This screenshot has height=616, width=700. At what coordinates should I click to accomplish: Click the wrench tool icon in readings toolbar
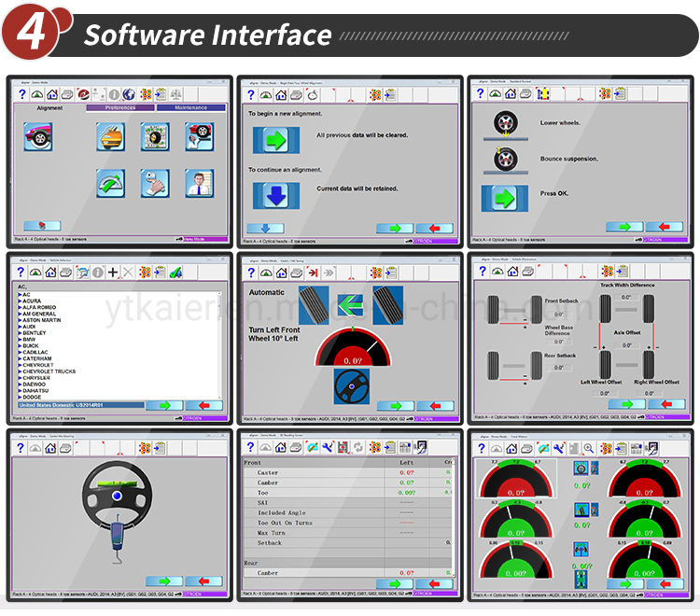[x=328, y=447]
